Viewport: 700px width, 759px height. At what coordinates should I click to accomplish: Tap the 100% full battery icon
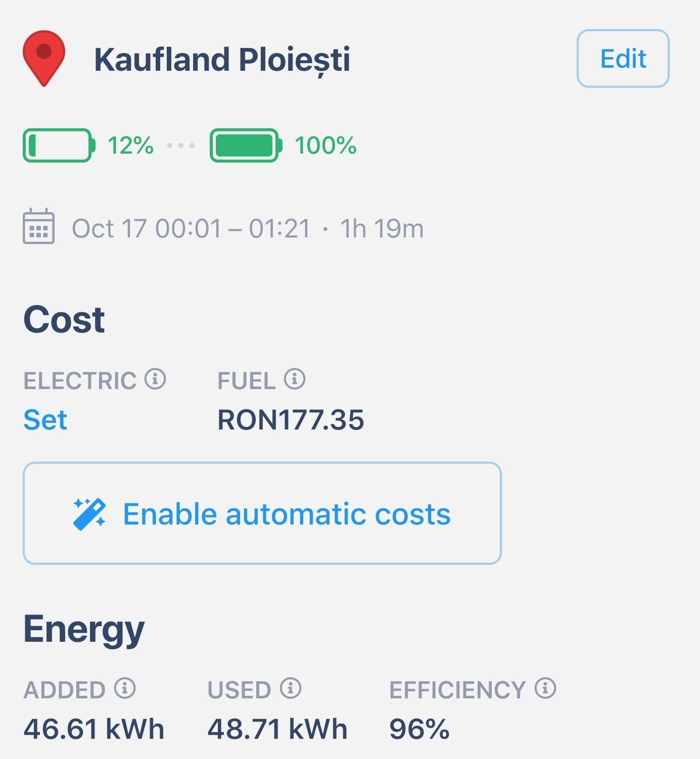pyautogui.click(x=246, y=146)
